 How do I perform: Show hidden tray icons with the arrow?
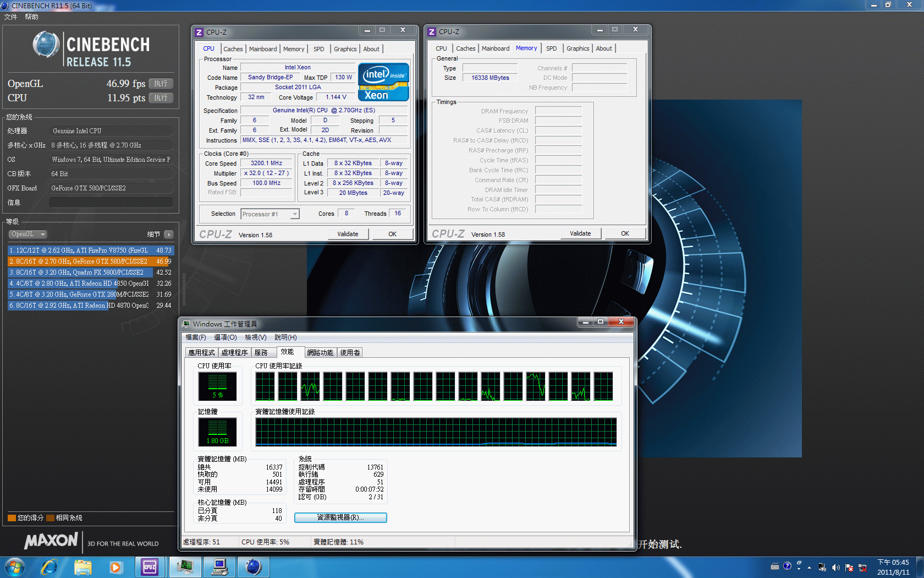pyautogui.click(x=809, y=567)
